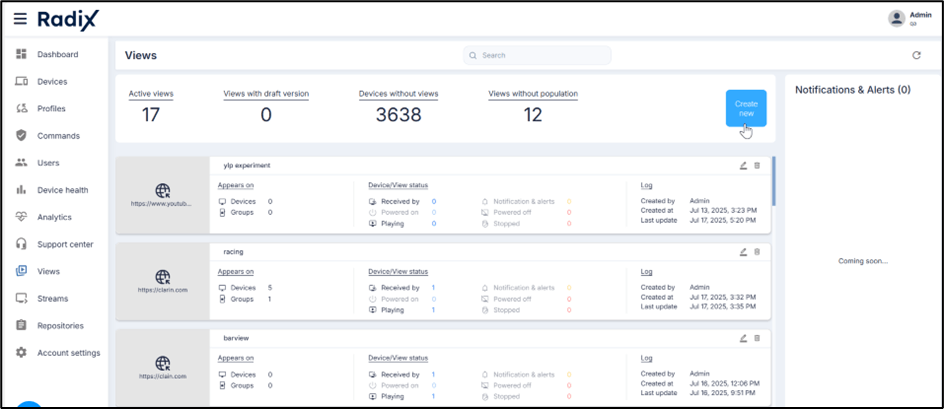Viewport: 944px width, 409px height.
Task: Open the hamburger menu next to Radix logo
Action: pyautogui.click(x=19, y=18)
